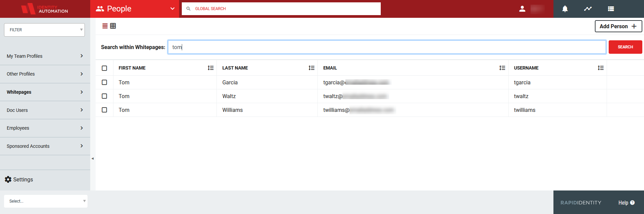644x214 pixels.
Task: Open the bottom Select... dropdown
Action: point(46,201)
